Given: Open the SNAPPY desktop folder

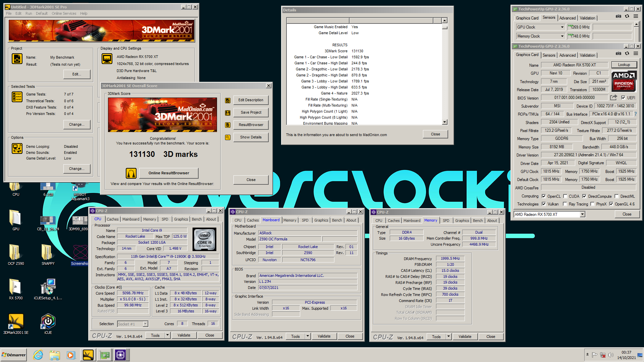Looking at the screenshot, I should (48, 255).
